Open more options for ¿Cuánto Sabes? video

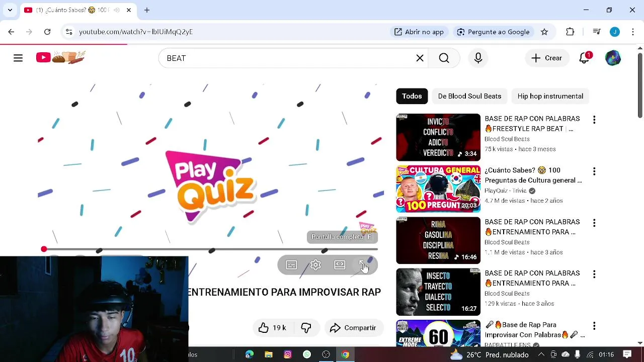594,171
